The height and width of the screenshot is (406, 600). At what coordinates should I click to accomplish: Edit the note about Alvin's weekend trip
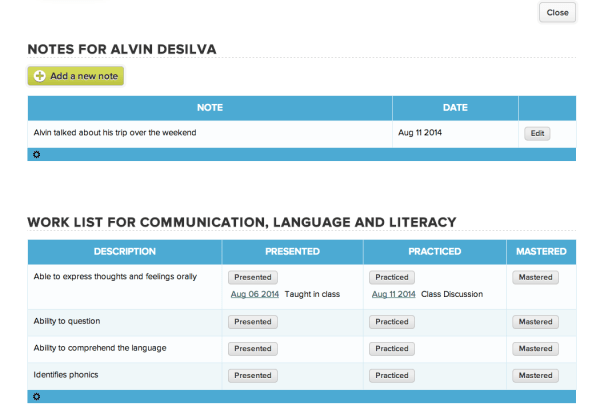tap(537, 133)
